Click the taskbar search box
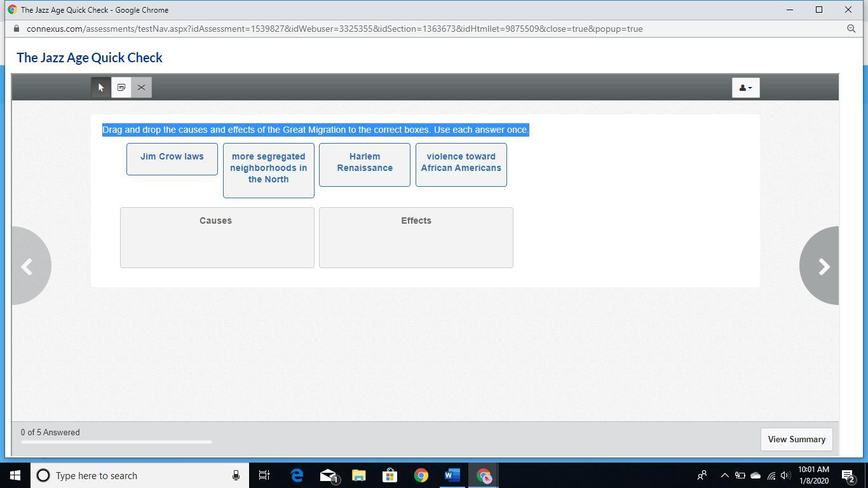This screenshot has width=868, height=488. (140, 475)
